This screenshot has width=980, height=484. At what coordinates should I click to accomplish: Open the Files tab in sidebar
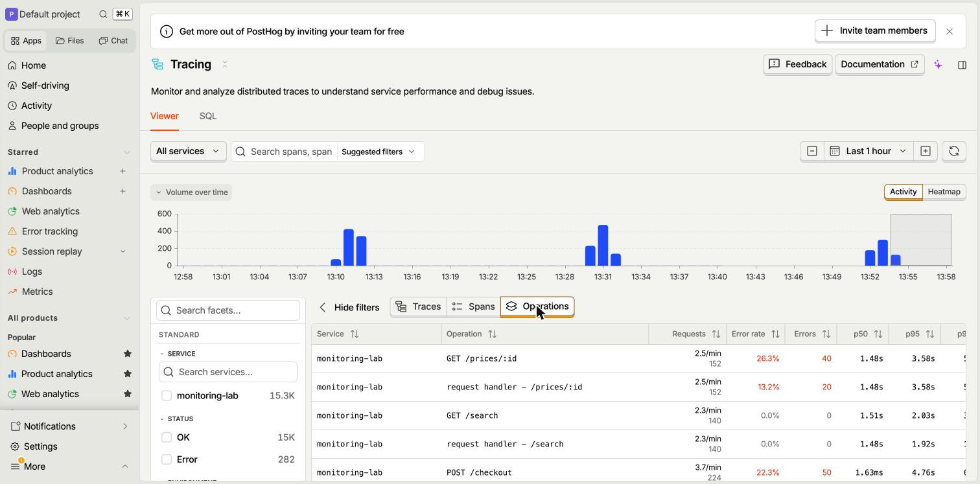click(x=70, y=41)
